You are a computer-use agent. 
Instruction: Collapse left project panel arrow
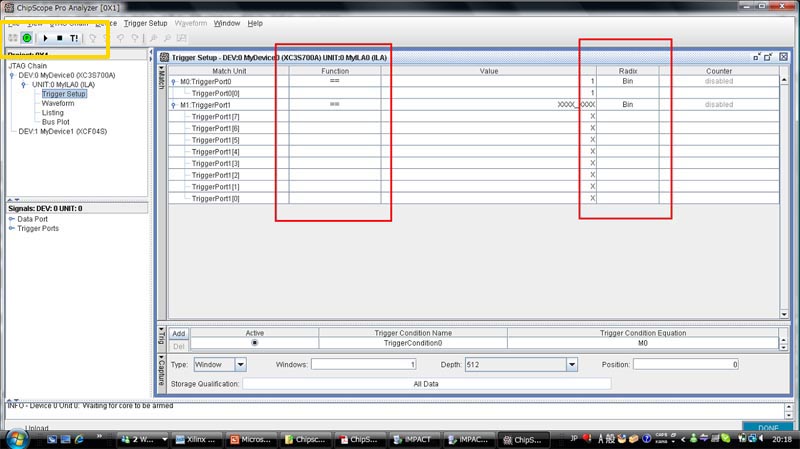151,53
